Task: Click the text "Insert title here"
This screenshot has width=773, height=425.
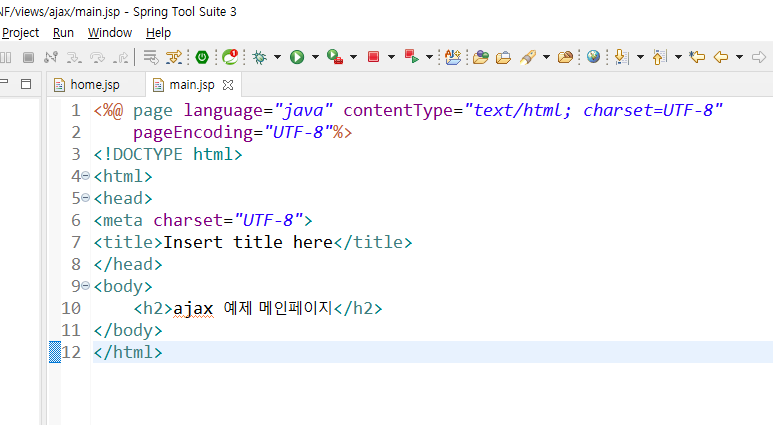Action: pos(247,242)
